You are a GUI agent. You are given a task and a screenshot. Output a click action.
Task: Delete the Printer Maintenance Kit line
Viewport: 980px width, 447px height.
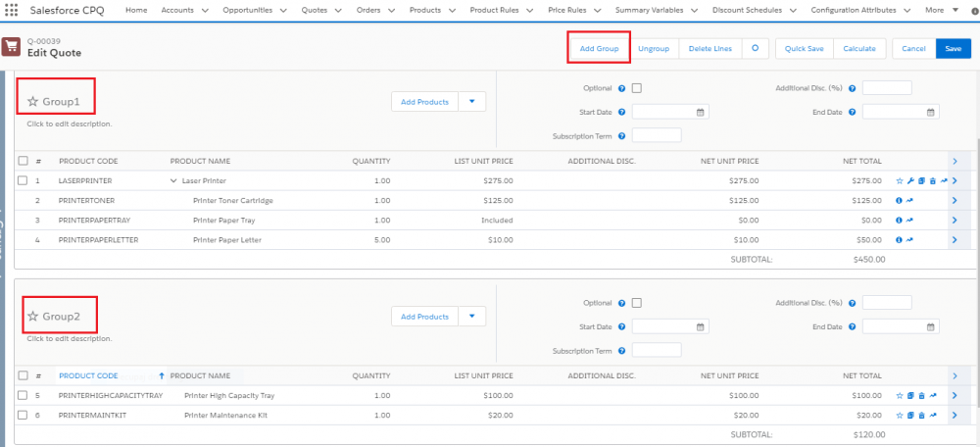[921, 415]
